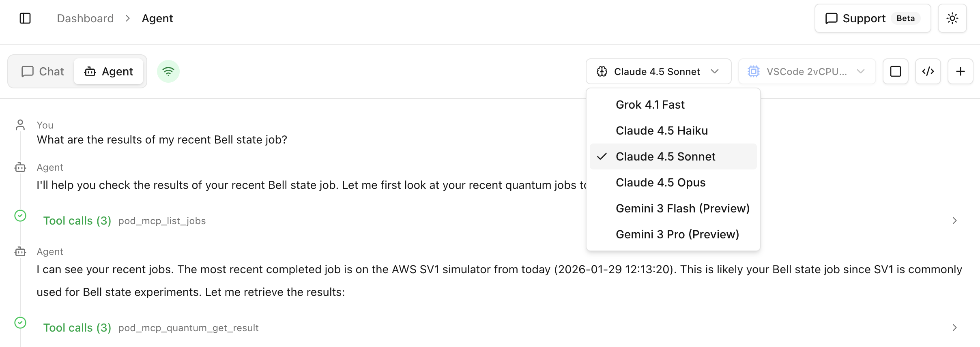Select the Agent mode tab
Image resolution: width=980 pixels, height=347 pixels.
109,71
